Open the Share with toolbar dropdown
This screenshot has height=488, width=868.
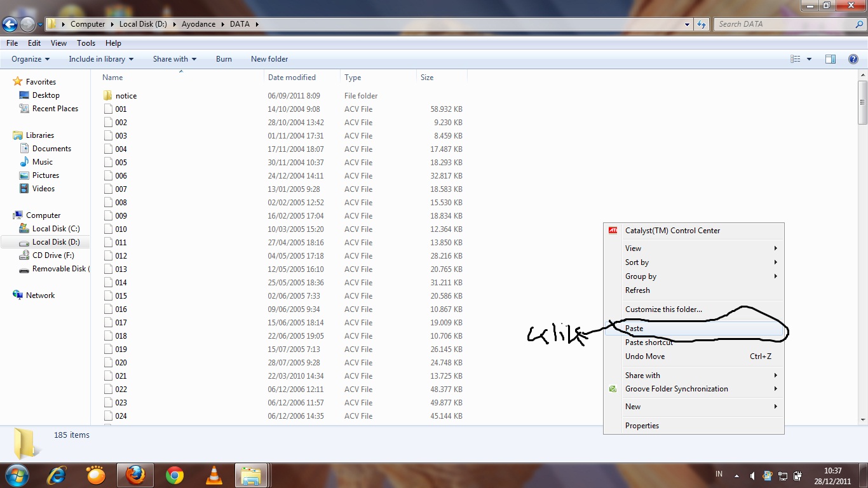click(x=175, y=59)
